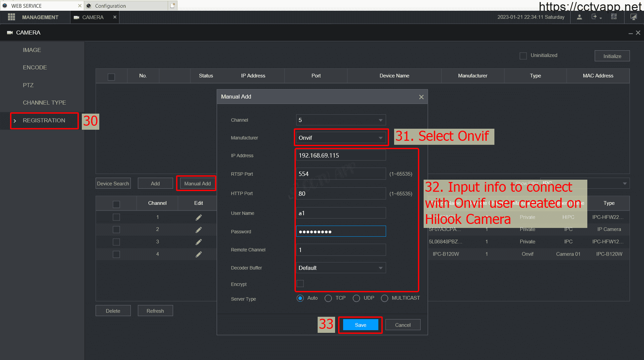This screenshot has height=360, width=644.
Task: Go to the ENCODE menu item
Action: point(35,67)
